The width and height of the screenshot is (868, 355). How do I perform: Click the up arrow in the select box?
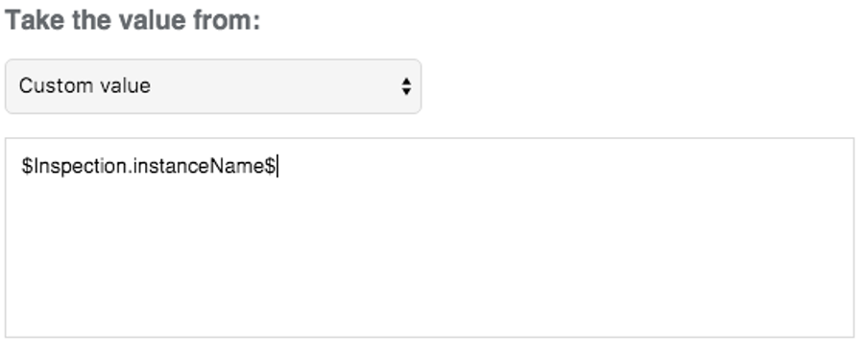click(406, 82)
